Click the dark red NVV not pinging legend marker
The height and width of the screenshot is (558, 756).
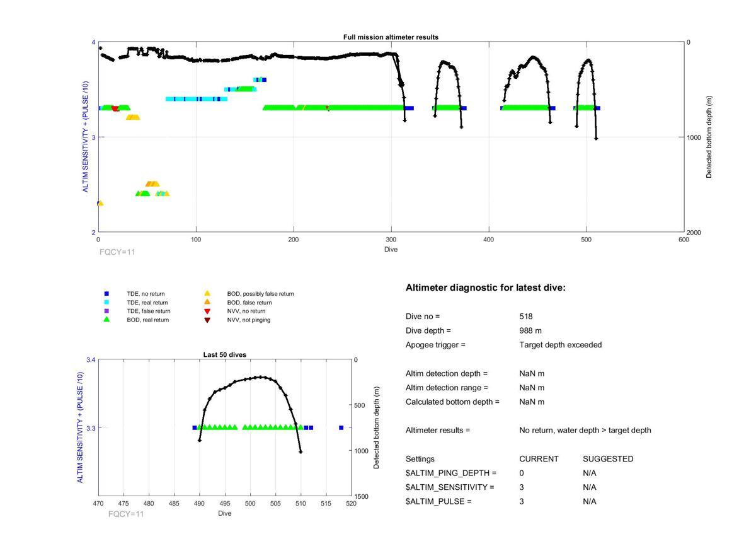pos(207,320)
